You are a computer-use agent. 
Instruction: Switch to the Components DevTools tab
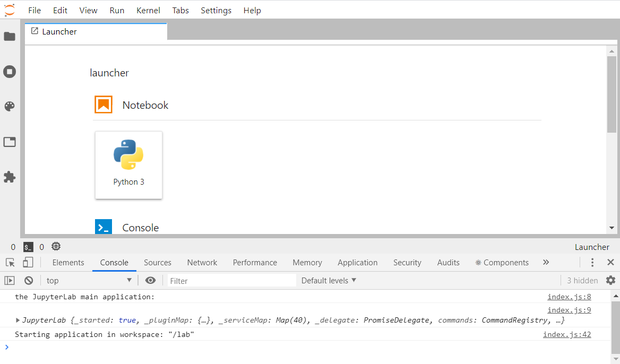click(x=502, y=263)
